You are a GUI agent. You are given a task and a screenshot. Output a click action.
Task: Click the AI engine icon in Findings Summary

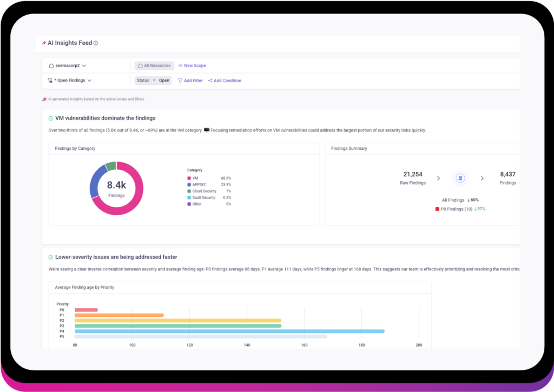[460, 178]
